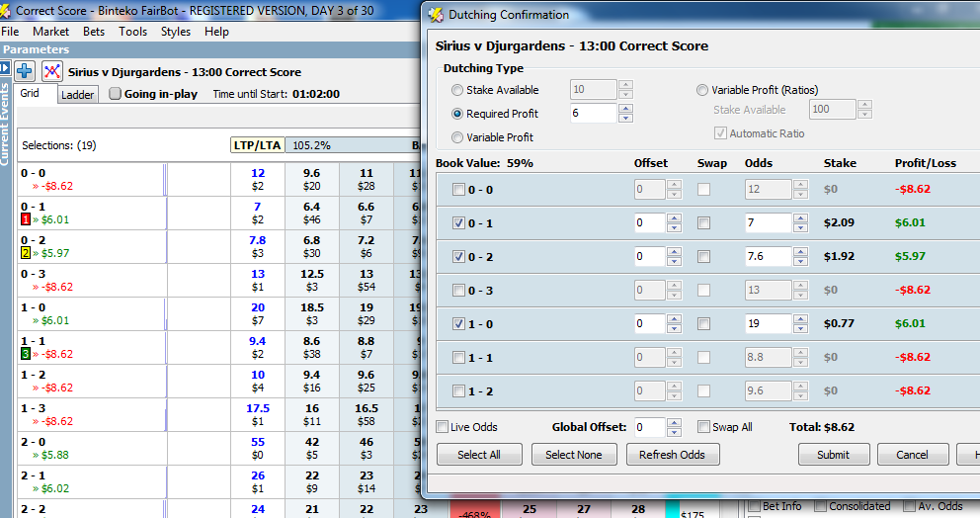Decrease Offset for 1 - 0 row

(674, 328)
